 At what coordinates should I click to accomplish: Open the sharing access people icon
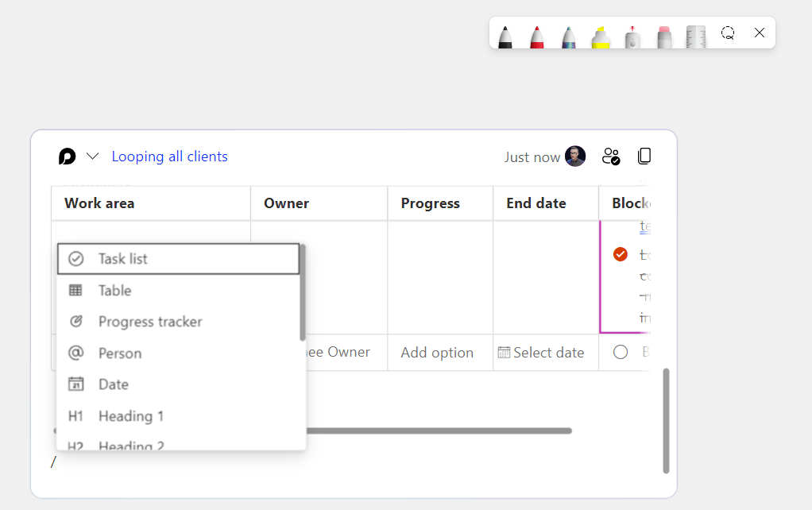610,156
